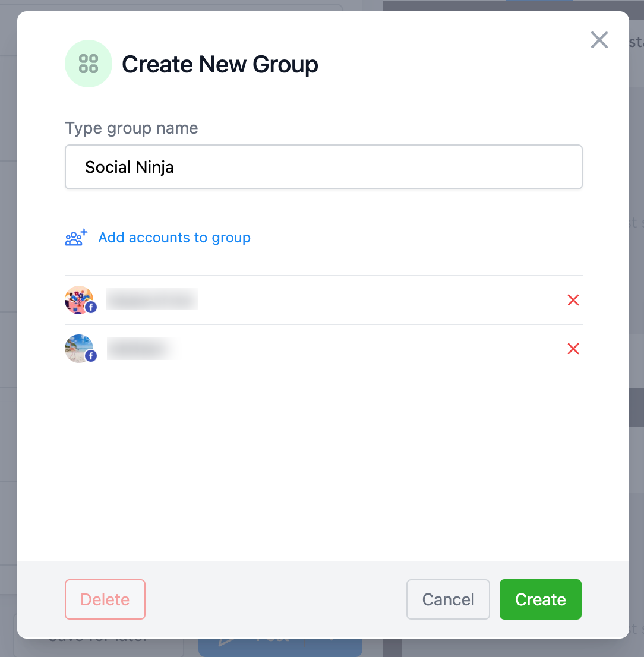Click the Facebook badge on the first account
Image resolution: width=644 pixels, height=657 pixels.
coord(91,307)
